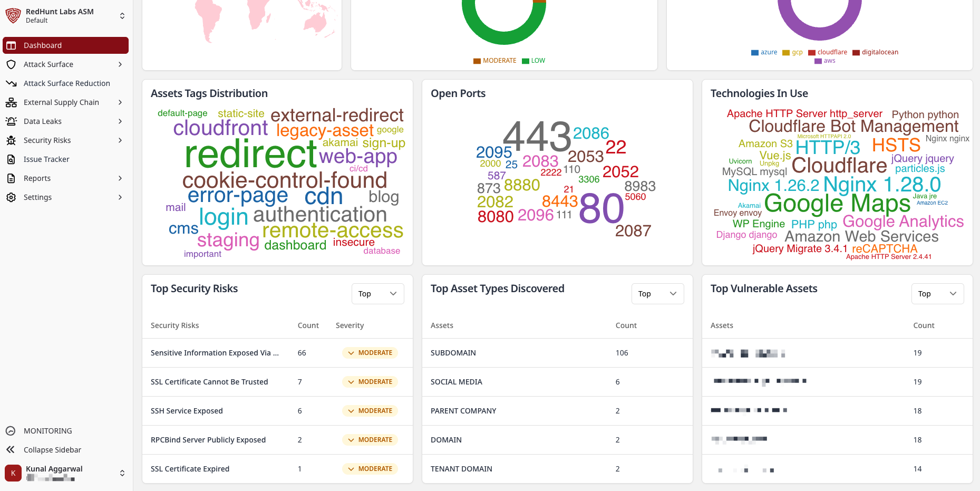Click Google Maps in Technologies cloud

click(x=837, y=204)
